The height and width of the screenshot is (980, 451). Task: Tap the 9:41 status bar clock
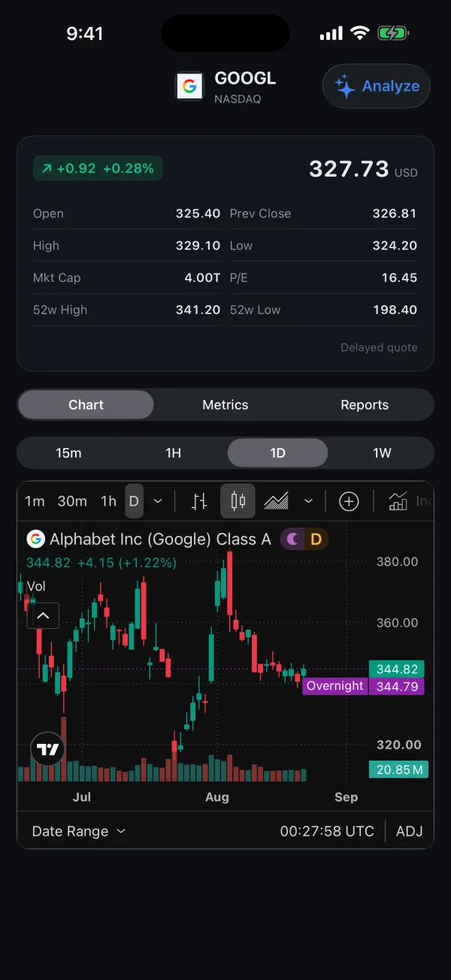(x=84, y=34)
